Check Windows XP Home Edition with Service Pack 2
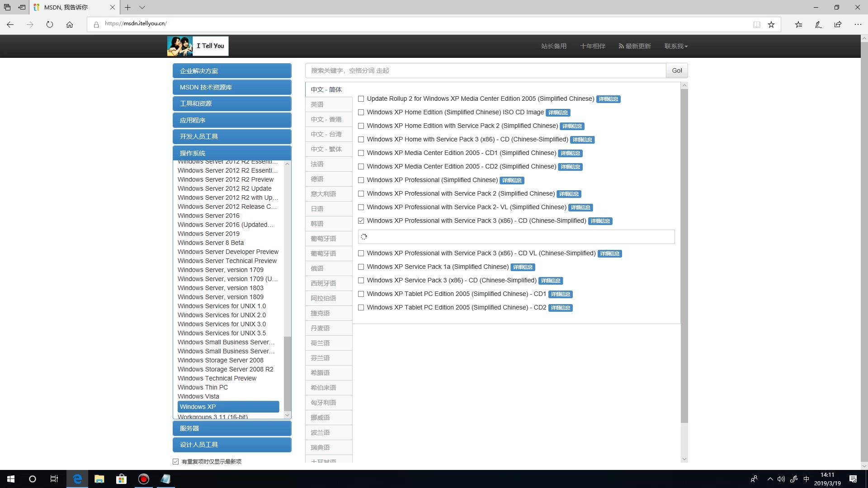This screenshot has width=868, height=488. click(x=361, y=126)
